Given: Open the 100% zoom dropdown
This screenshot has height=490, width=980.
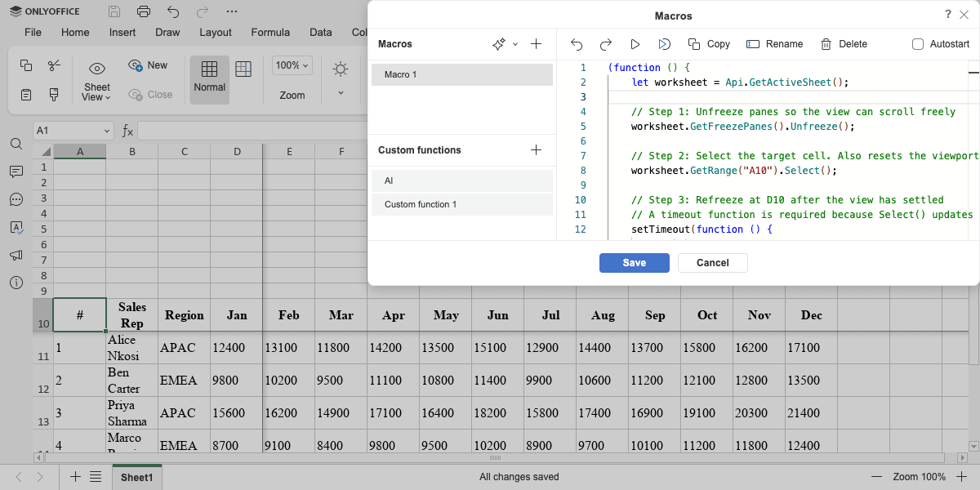Looking at the screenshot, I should tap(292, 65).
